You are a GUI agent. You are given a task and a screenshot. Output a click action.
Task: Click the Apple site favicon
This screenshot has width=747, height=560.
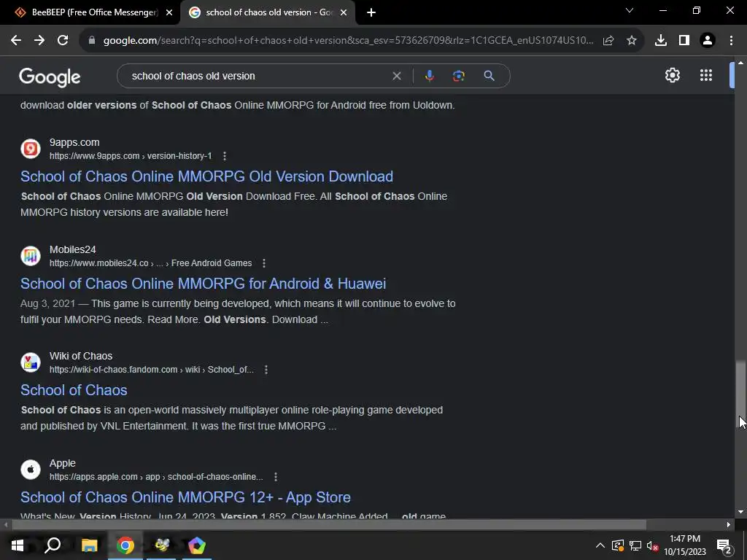click(31, 470)
